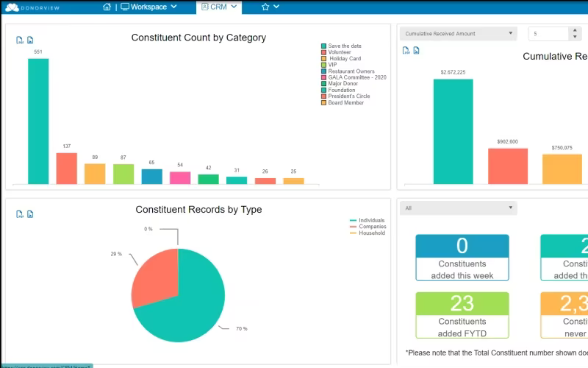Toggle Save the date legend entry
588x368 pixels.
tap(341, 46)
